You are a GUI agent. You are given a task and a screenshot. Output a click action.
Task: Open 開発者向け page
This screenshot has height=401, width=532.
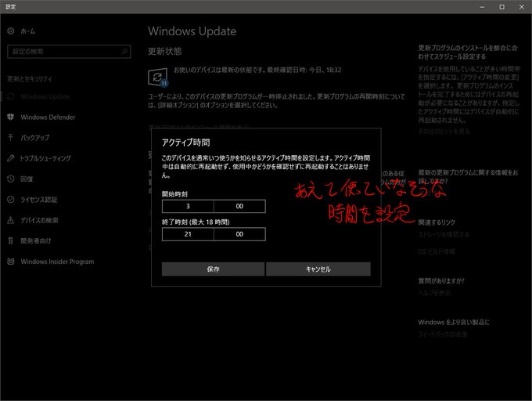[x=36, y=240]
